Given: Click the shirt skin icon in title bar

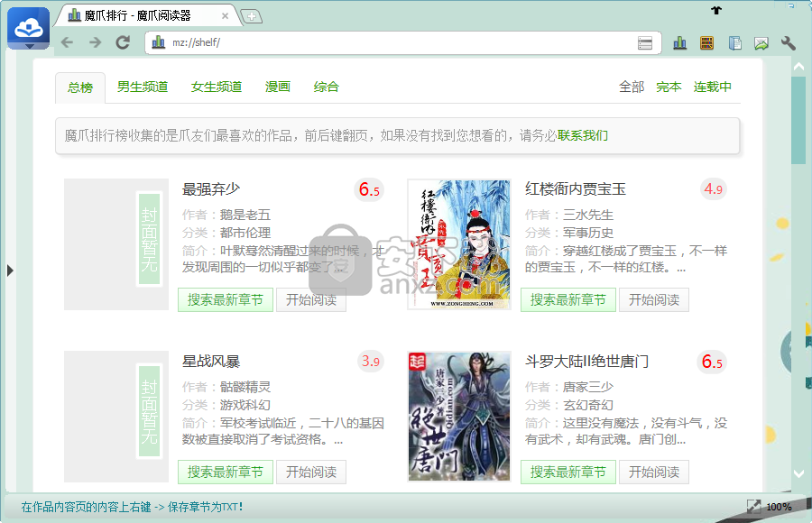Looking at the screenshot, I should (716, 9).
